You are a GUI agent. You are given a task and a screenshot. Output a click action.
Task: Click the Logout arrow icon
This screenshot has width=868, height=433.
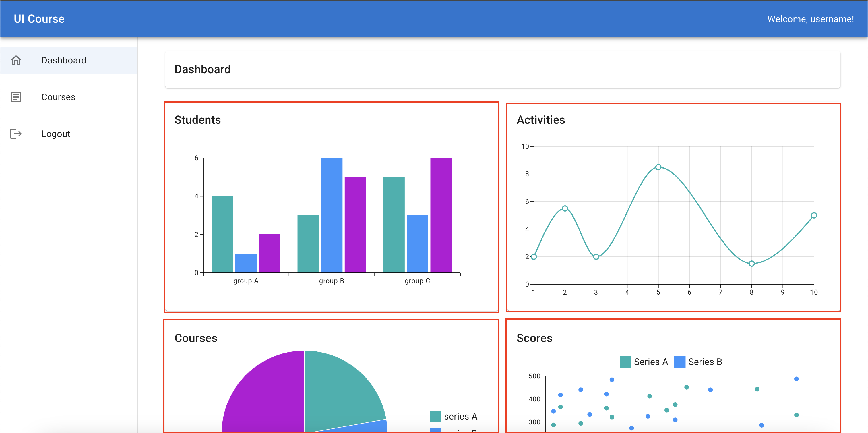(16, 134)
